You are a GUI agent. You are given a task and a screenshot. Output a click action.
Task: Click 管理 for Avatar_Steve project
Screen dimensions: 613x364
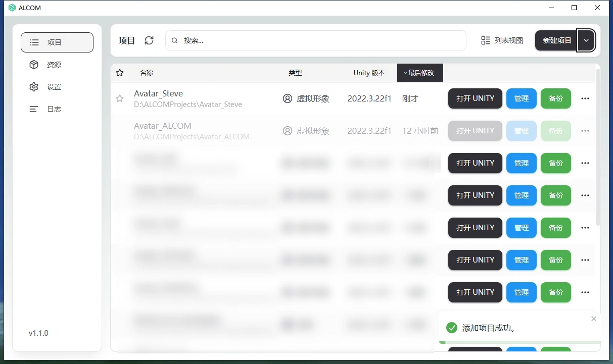click(521, 98)
